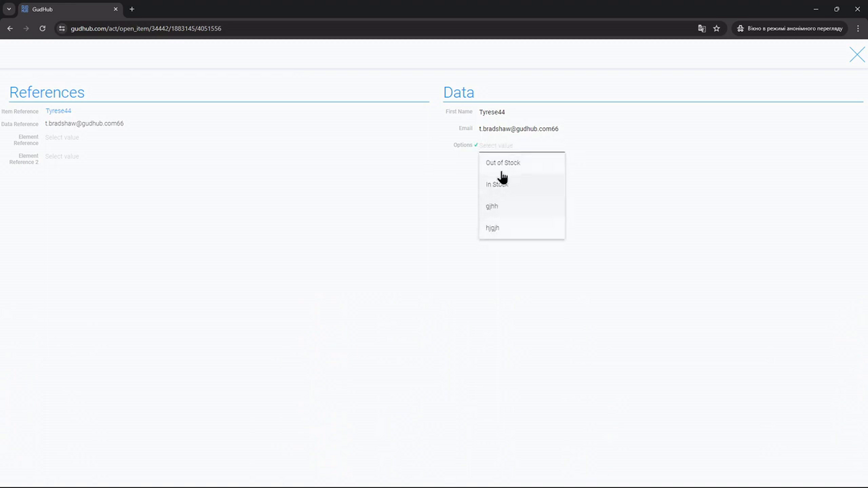868x488 pixels.
Task: Click the References heading
Action: click(x=47, y=92)
